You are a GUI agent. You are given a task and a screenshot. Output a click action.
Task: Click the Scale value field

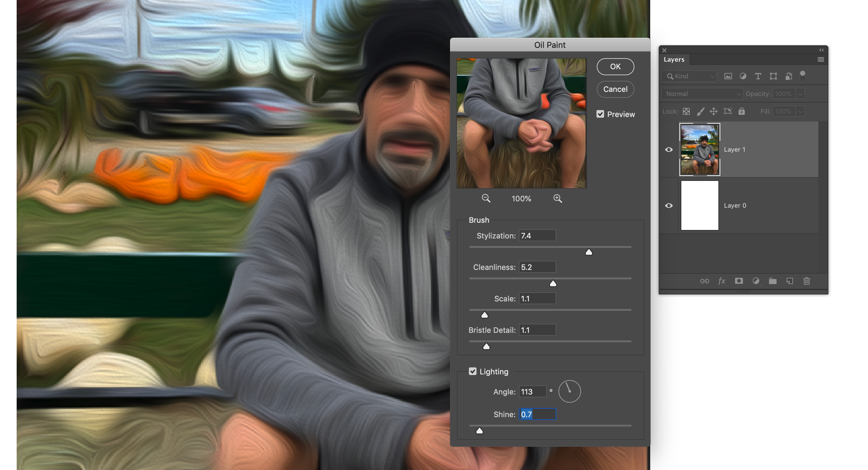point(537,298)
